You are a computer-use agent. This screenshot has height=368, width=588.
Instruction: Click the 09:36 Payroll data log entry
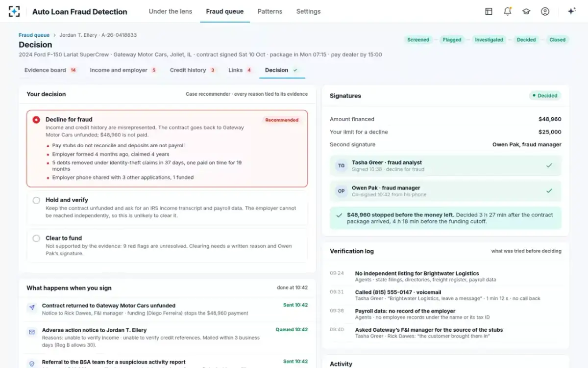[445, 314]
